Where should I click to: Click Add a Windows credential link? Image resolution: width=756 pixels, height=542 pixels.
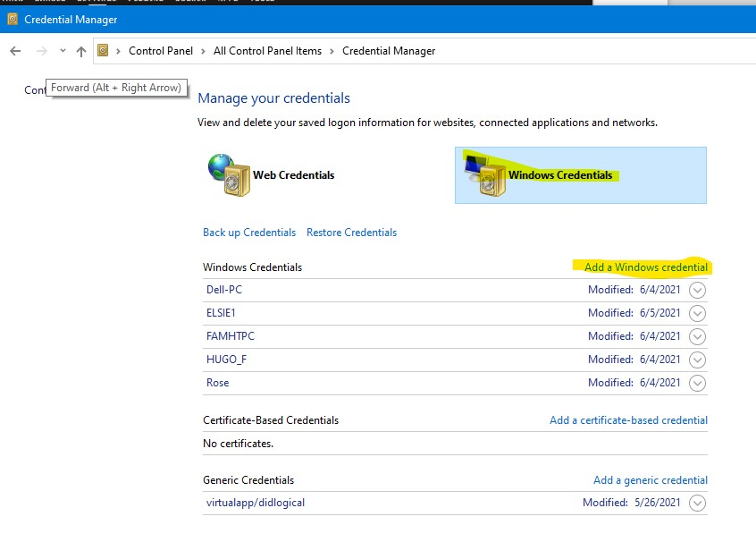click(x=645, y=267)
